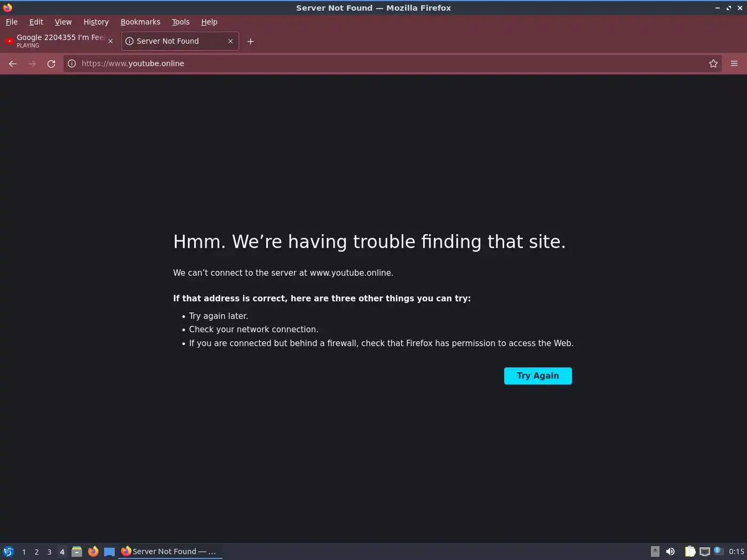Close the Google 2204355 YouTube tab
The image size is (747, 560).
110,41
